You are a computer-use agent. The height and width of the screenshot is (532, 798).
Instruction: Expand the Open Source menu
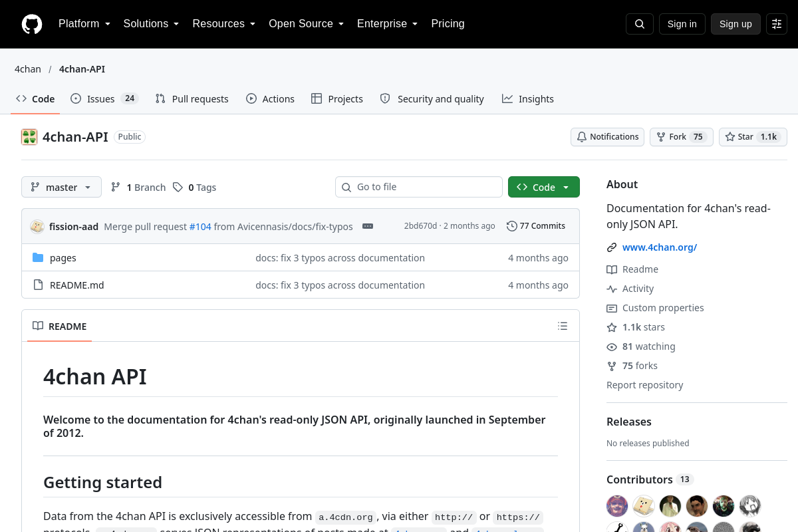pyautogui.click(x=307, y=24)
